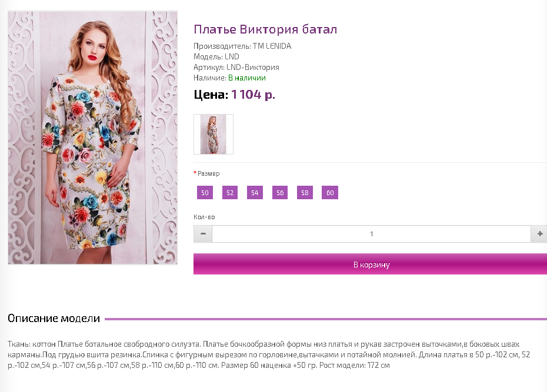Click the Артикул LND-Виктория text

point(236,67)
